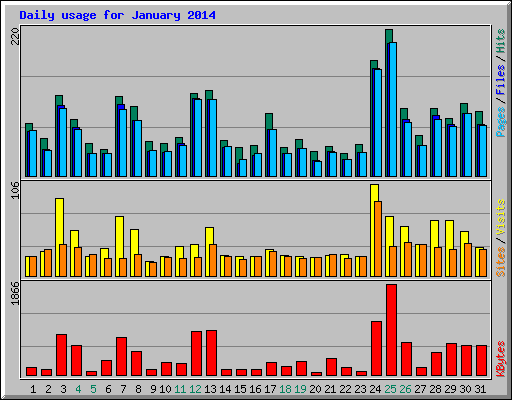Click day label "17" on the x-axis
Image resolution: width=512 pixels, height=400 pixels.
pyautogui.click(x=270, y=389)
